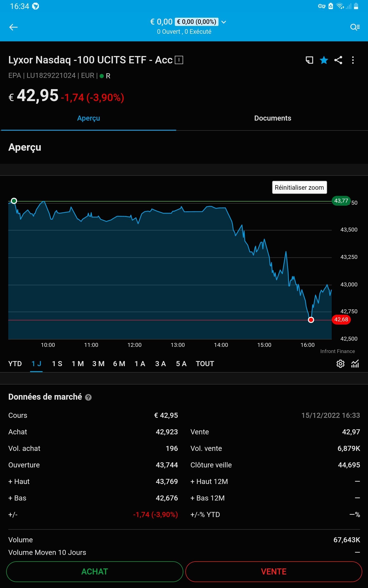Toggle the favorite star icon
The image size is (368, 588).
click(324, 60)
